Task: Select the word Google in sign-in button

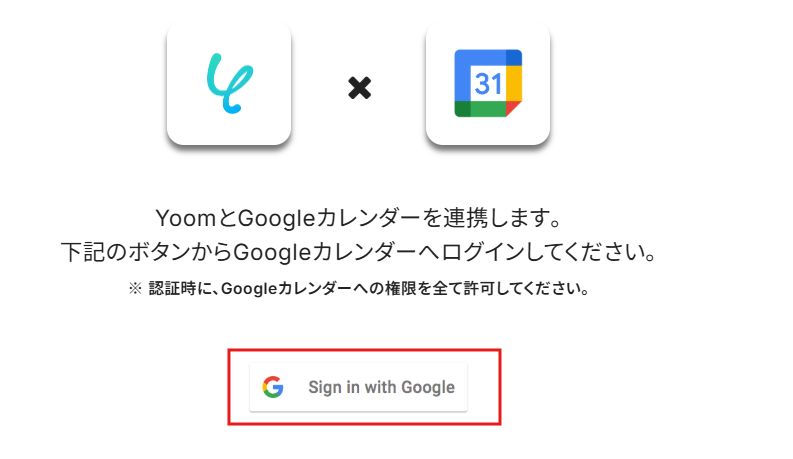Action: click(x=428, y=387)
